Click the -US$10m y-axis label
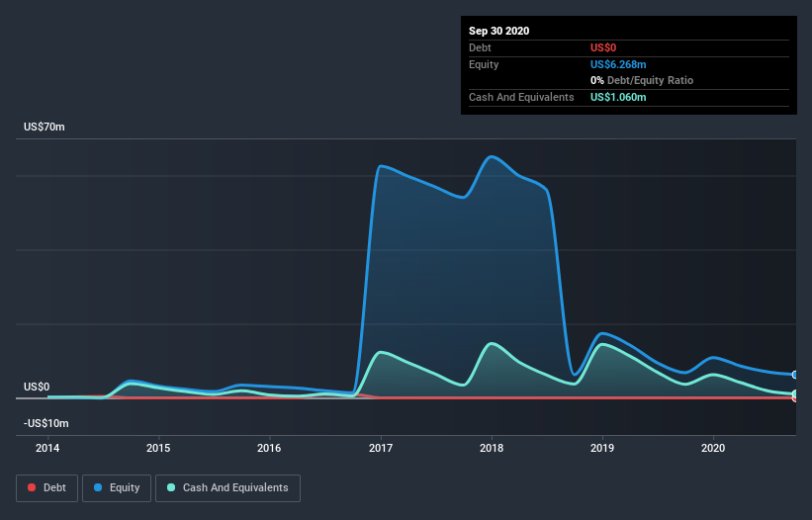Viewport: 812px width, 520px height. (x=46, y=423)
